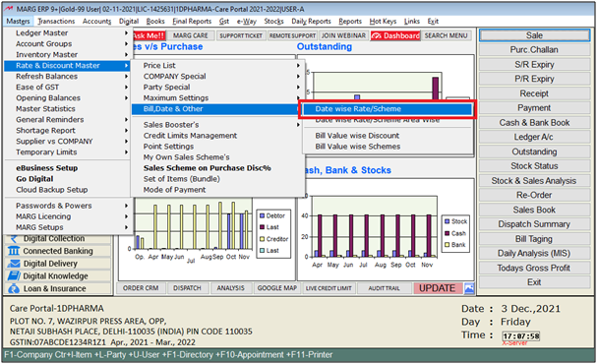This screenshot has height=364, width=598.
Task: Click the Bill Taging button
Action: (534, 239)
